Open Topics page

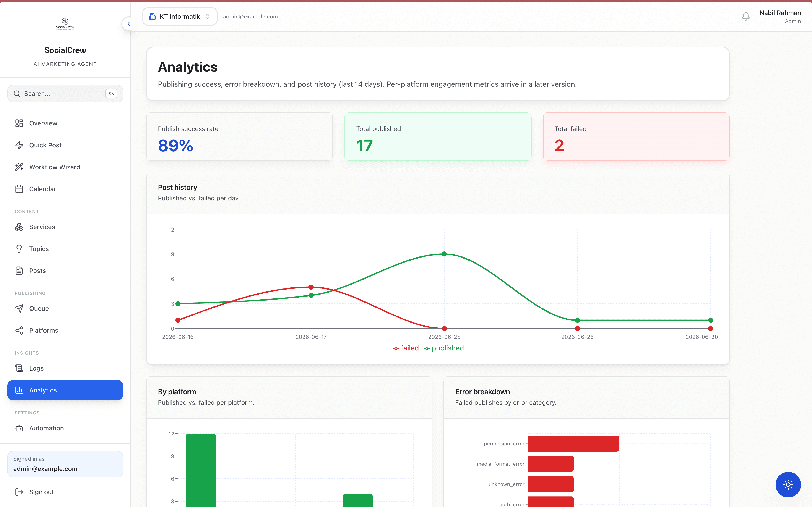[65, 248]
